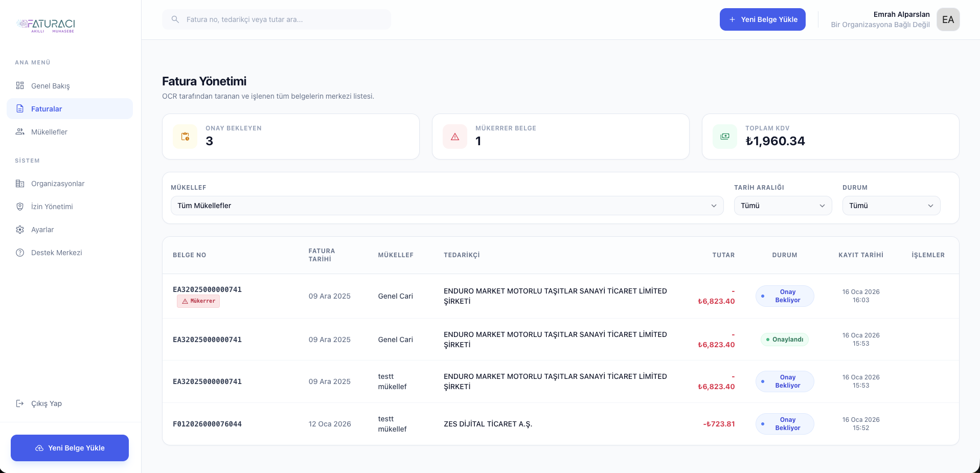The image size is (980, 473).
Task: Click the EA user avatar
Action: (948, 19)
